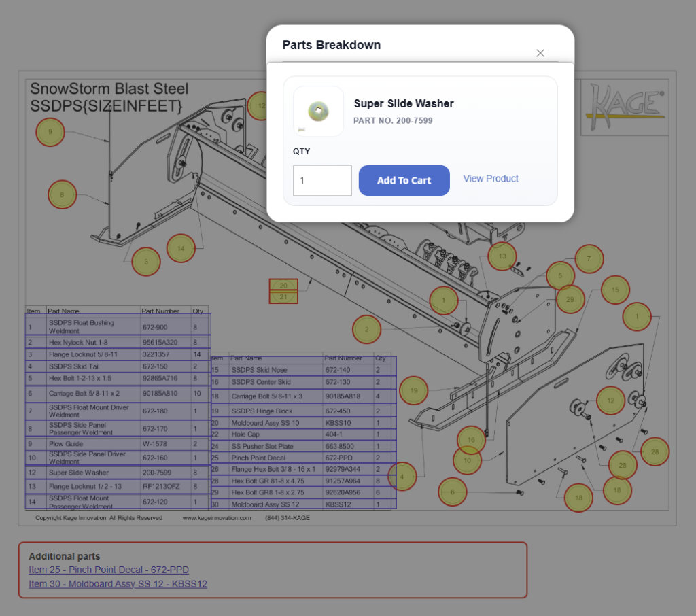The height and width of the screenshot is (616, 696).
Task: Click hotspot marker 15 on the diagram
Action: [615, 290]
